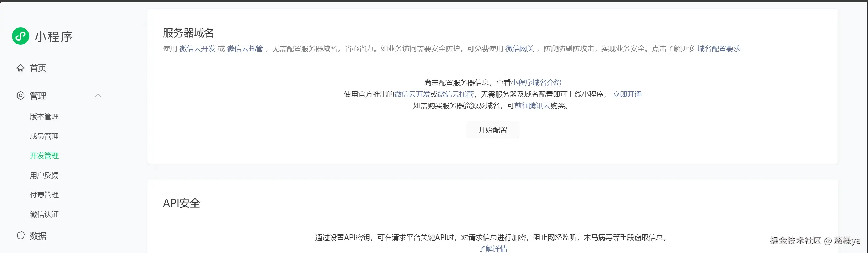Open 微信云托管 link in header description
868x253 pixels.
click(245, 49)
